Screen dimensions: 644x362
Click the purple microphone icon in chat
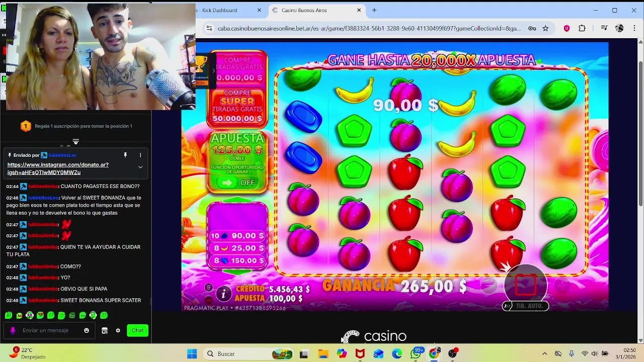(x=13, y=330)
